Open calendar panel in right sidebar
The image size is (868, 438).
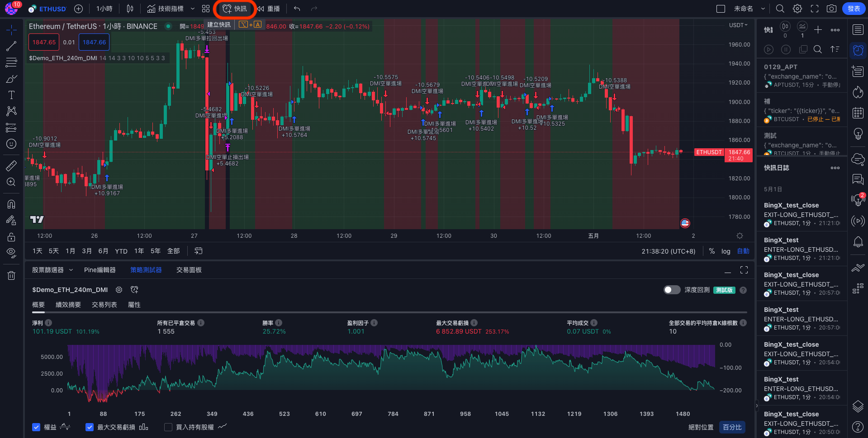click(858, 113)
